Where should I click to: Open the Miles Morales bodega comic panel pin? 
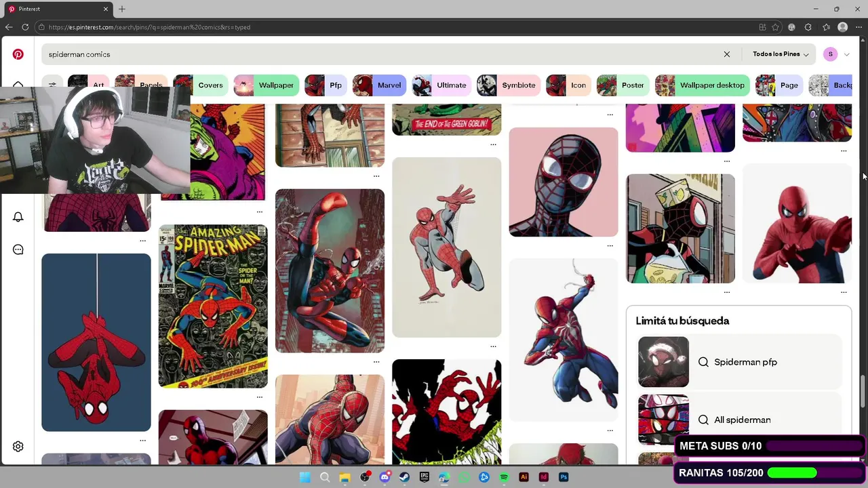click(680, 228)
